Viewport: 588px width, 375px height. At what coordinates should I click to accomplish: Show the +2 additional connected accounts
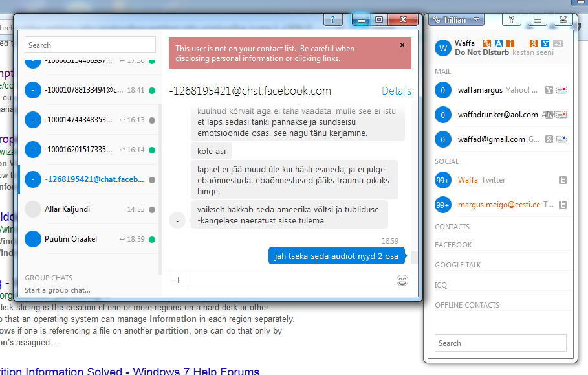pos(558,44)
